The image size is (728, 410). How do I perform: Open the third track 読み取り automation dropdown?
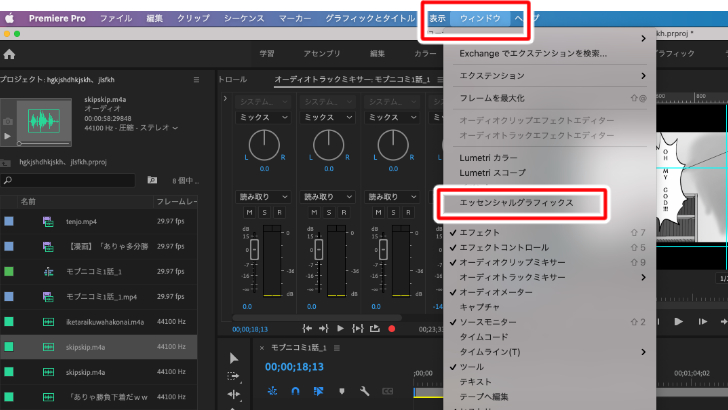pyautogui.click(x=392, y=197)
